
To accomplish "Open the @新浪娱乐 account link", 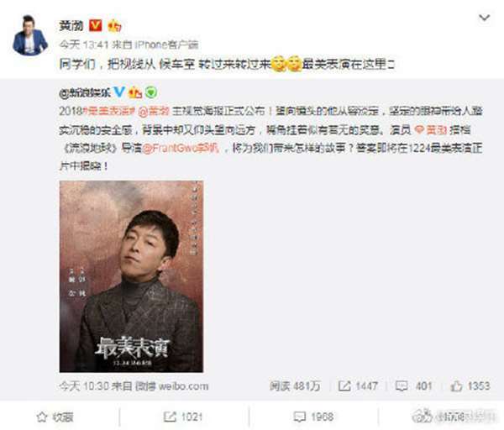I will (85, 93).
